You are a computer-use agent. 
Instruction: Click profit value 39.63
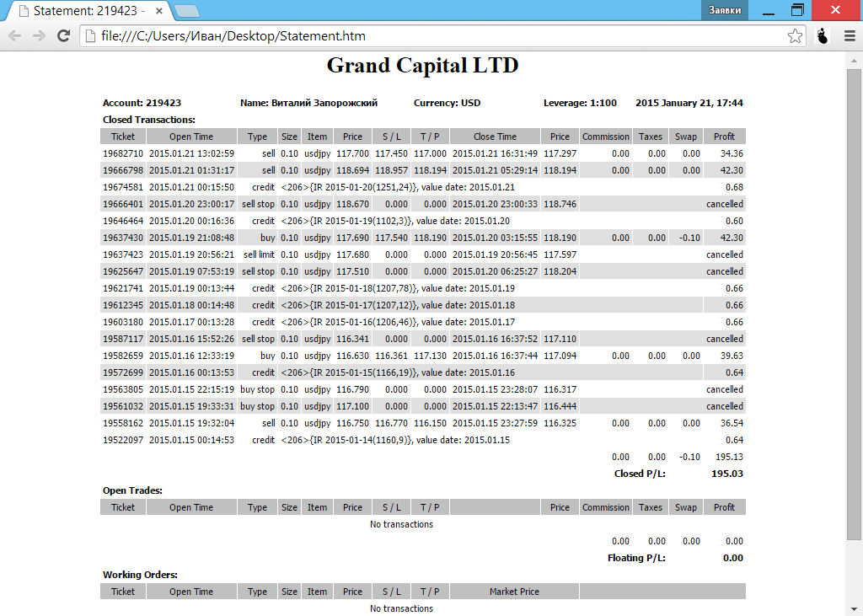(732, 356)
